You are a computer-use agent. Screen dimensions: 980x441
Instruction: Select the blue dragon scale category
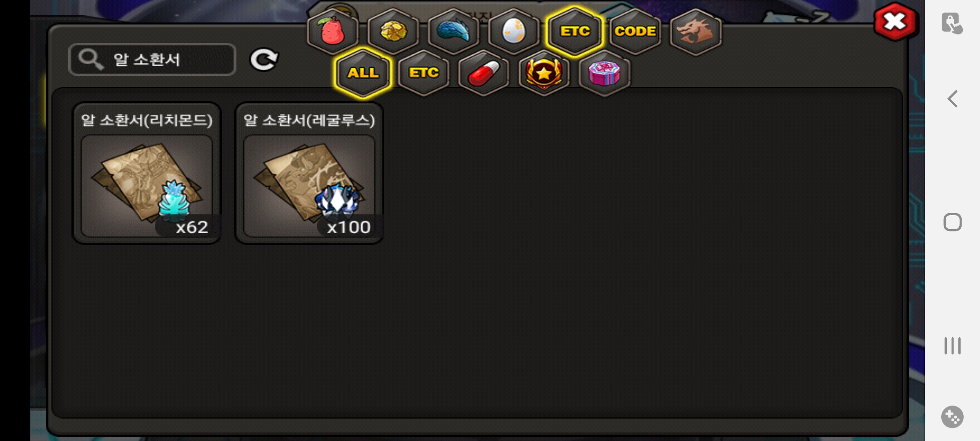[x=454, y=32]
